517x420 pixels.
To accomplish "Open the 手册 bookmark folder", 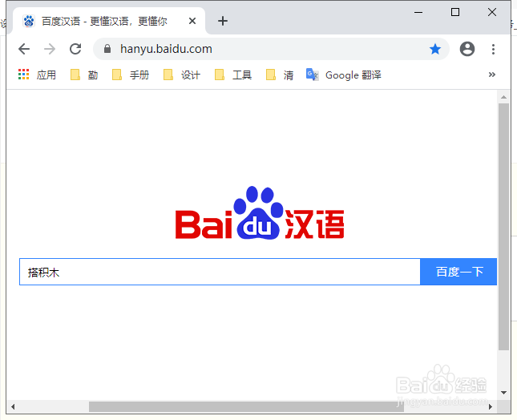I will (x=131, y=75).
